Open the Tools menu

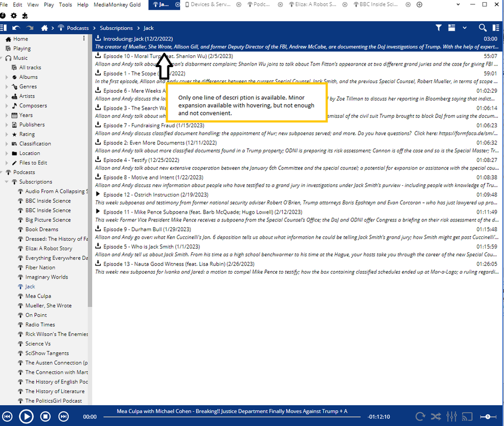65,4
